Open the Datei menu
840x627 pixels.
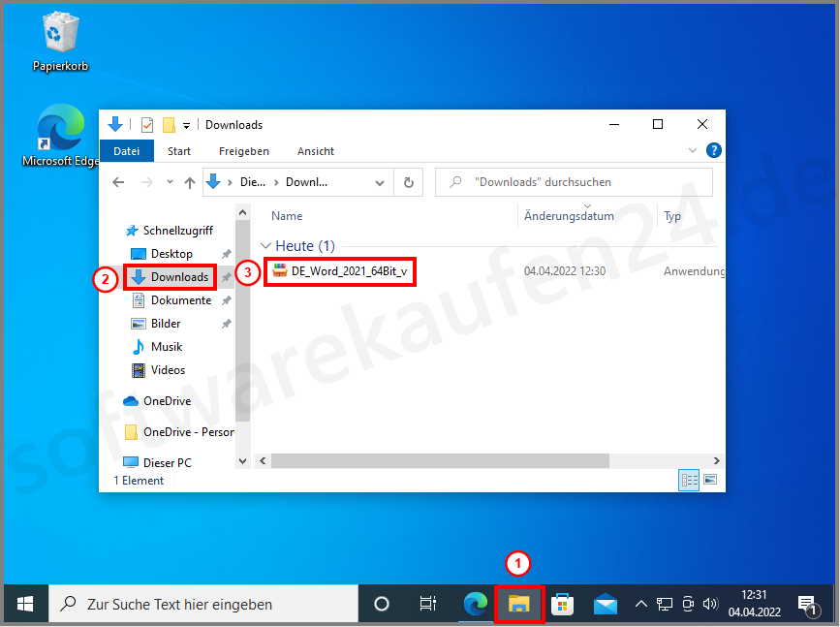(x=127, y=151)
